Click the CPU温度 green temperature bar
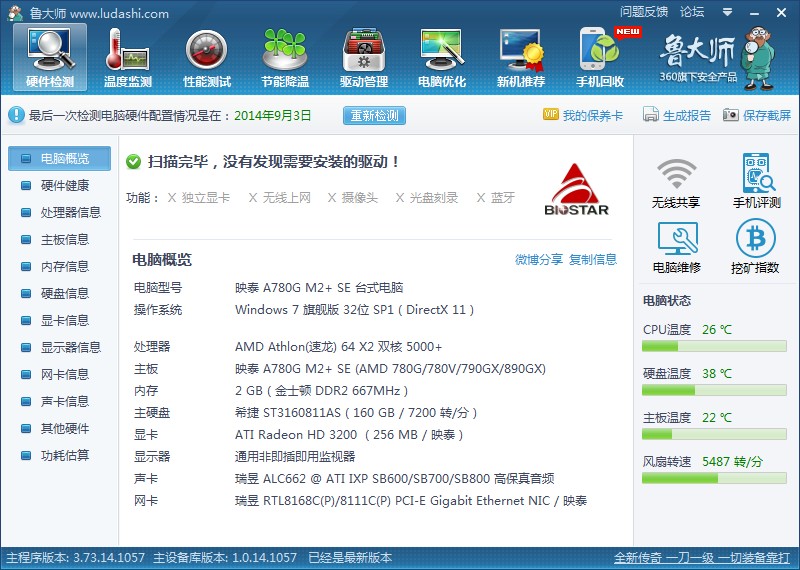Viewport: 800px width, 570px height. coord(715,347)
